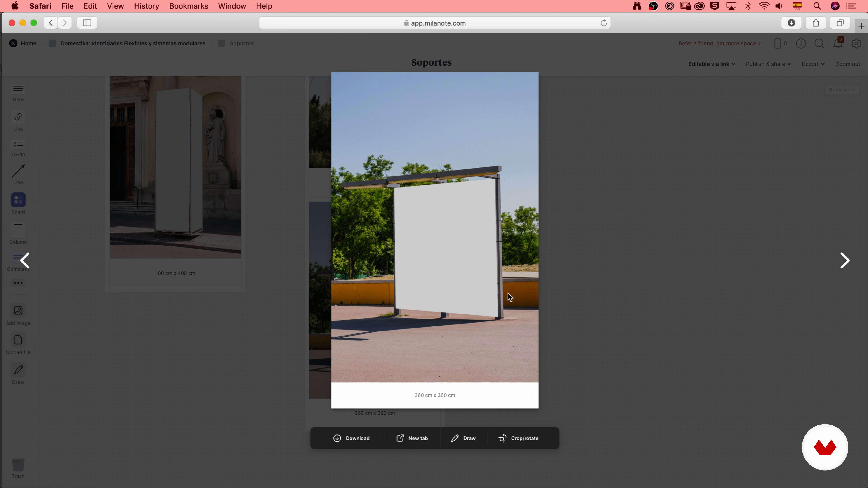Select the To-do tool in sidebar
Image resolution: width=868 pixels, height=488 pixels.
pos(18,148)
